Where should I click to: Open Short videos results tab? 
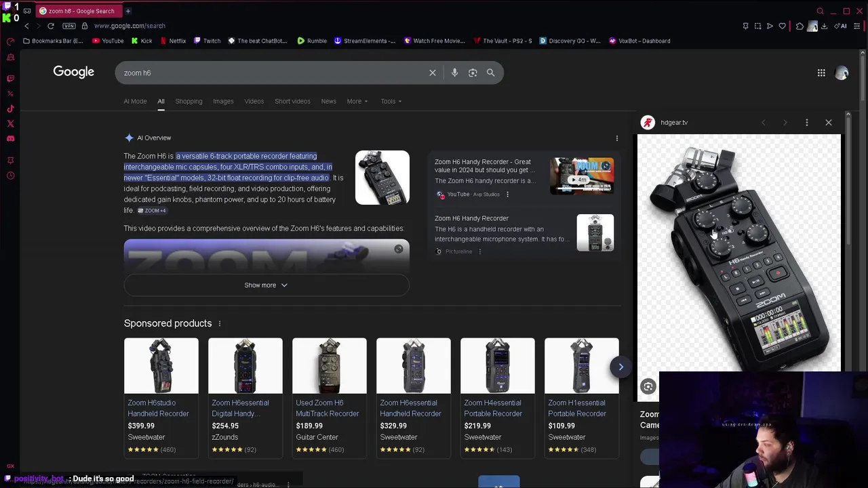[292, 102]
